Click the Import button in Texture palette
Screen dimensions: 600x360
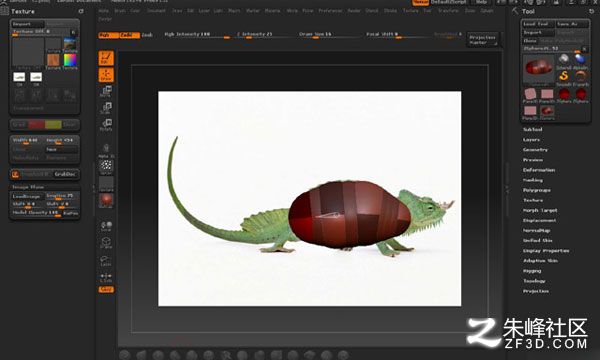point(28,24)
